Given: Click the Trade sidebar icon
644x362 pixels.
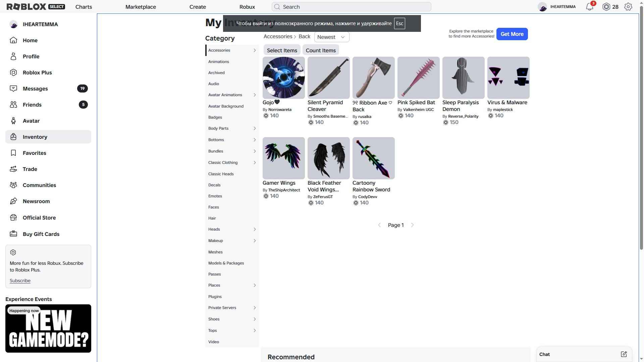Looking at the screenshot, I should point(13,169).
